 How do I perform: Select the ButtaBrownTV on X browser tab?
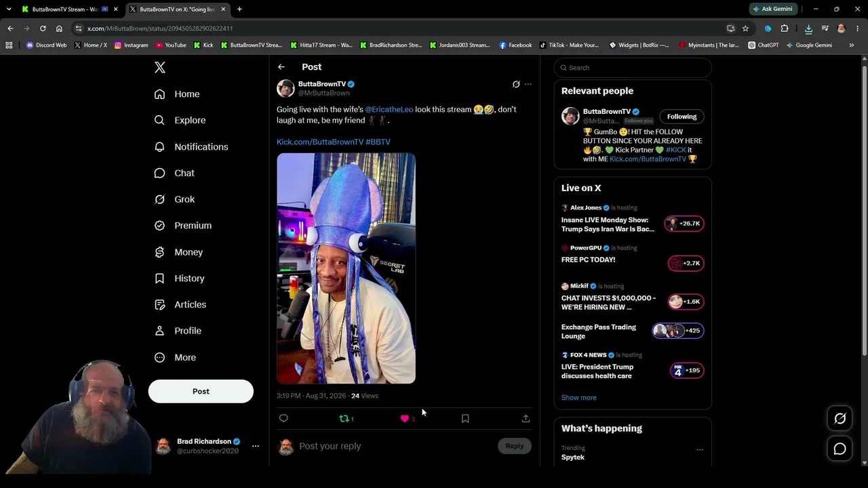178,9
